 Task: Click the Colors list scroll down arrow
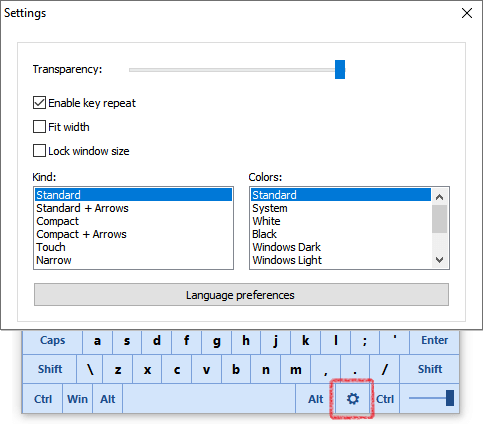[x=439, y=260]
